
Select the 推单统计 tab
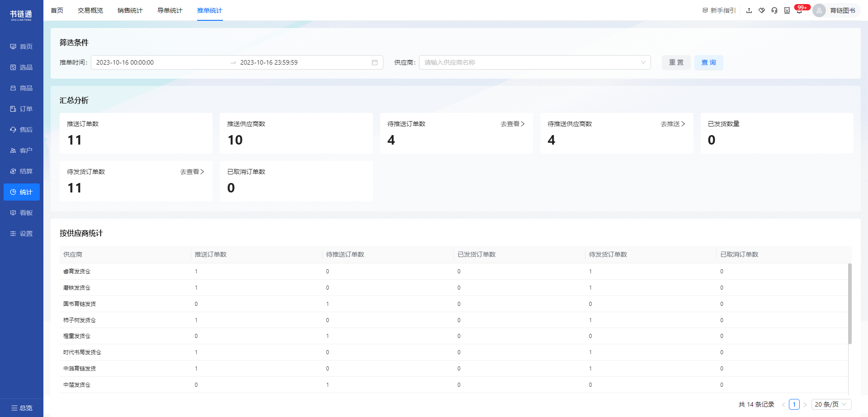210,10
